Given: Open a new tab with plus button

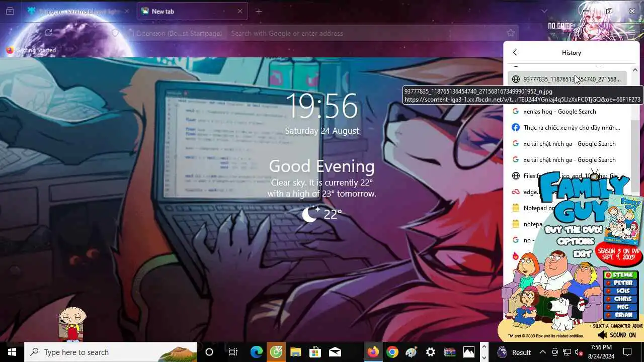Looking at the screenshot, I should click(259, 11).
